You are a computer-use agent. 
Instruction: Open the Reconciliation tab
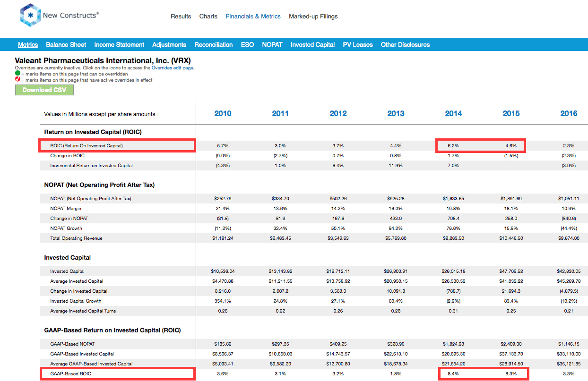pyautogui.click(x=214, y=44)
